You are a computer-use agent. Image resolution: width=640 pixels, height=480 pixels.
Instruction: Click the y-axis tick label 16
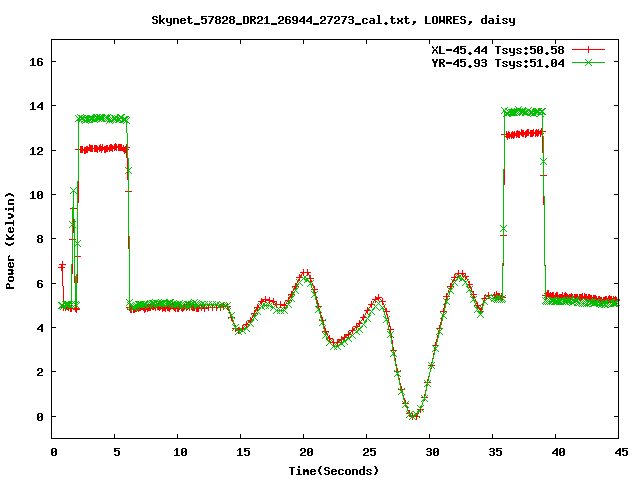click(36, 62)
